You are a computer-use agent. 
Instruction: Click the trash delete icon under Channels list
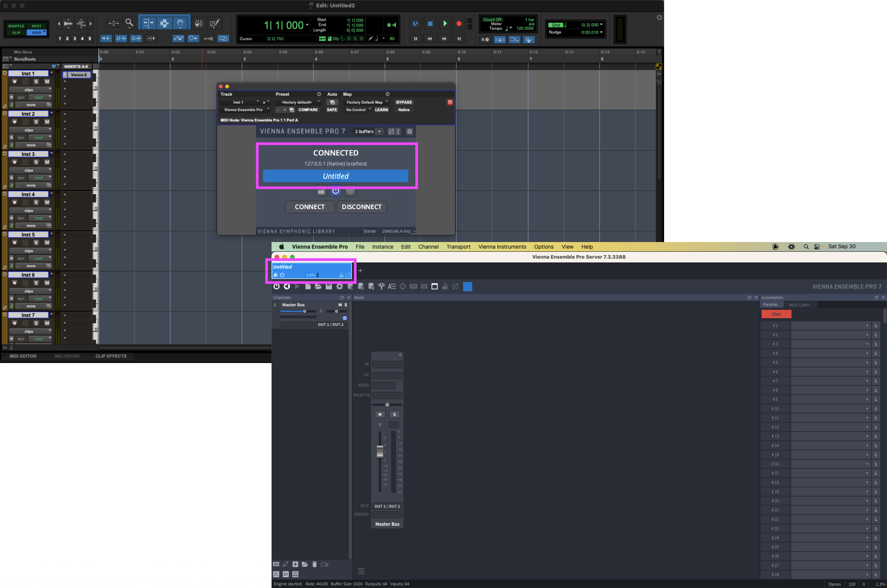[x=315, y=564]
